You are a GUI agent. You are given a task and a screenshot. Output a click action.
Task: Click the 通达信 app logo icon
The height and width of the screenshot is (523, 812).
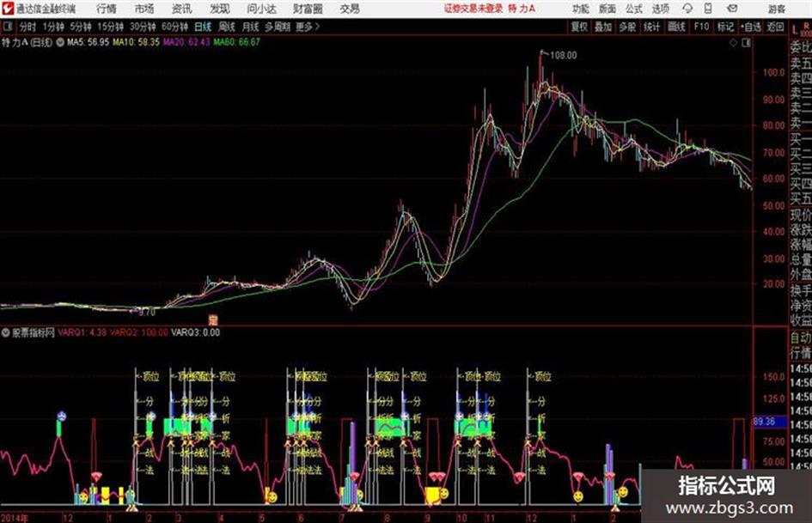(x=8, y=9)
